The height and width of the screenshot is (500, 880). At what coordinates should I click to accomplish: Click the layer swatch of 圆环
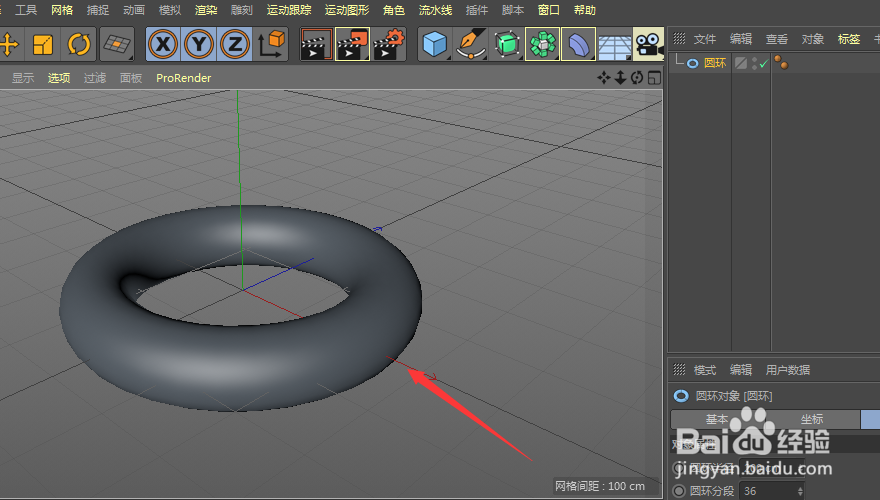point(741,63)
